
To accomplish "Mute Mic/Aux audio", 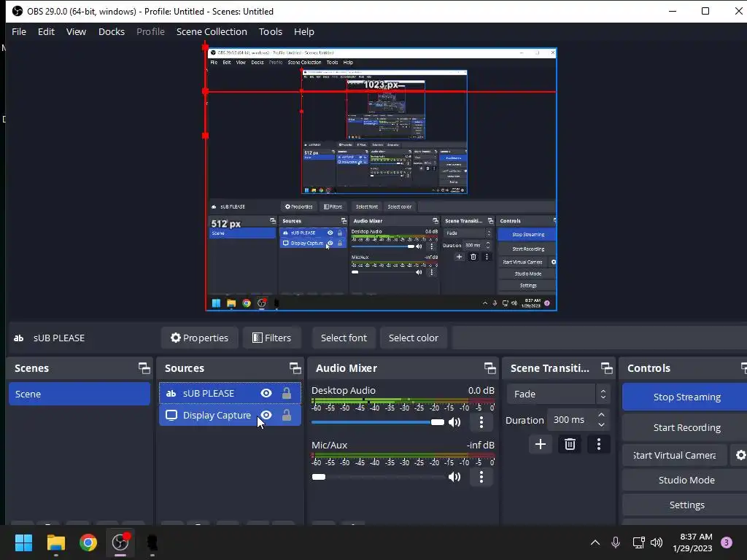I will (454, 477).
